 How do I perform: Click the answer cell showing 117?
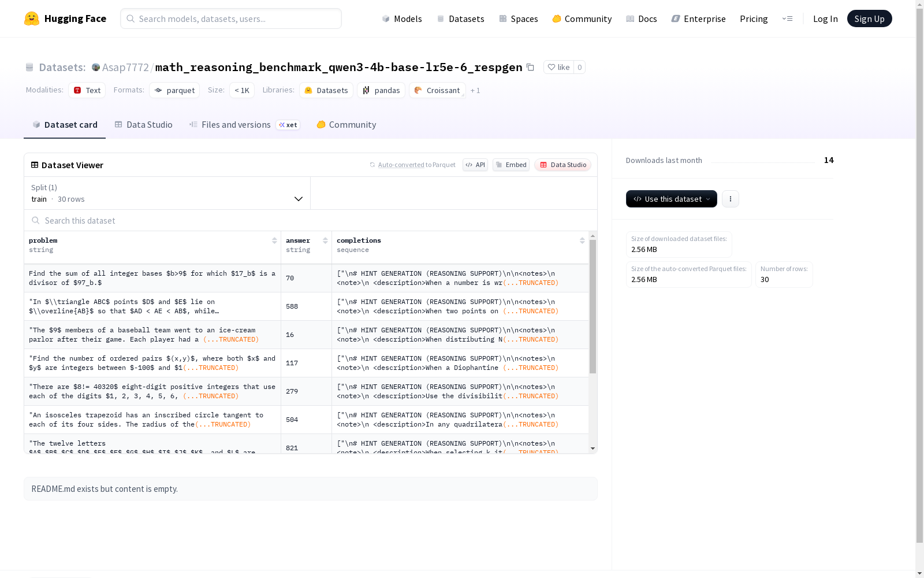[306, 363]
